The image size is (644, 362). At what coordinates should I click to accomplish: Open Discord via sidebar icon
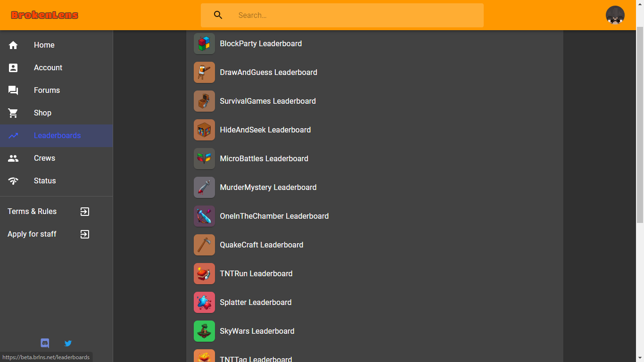[x=45, y=343]
